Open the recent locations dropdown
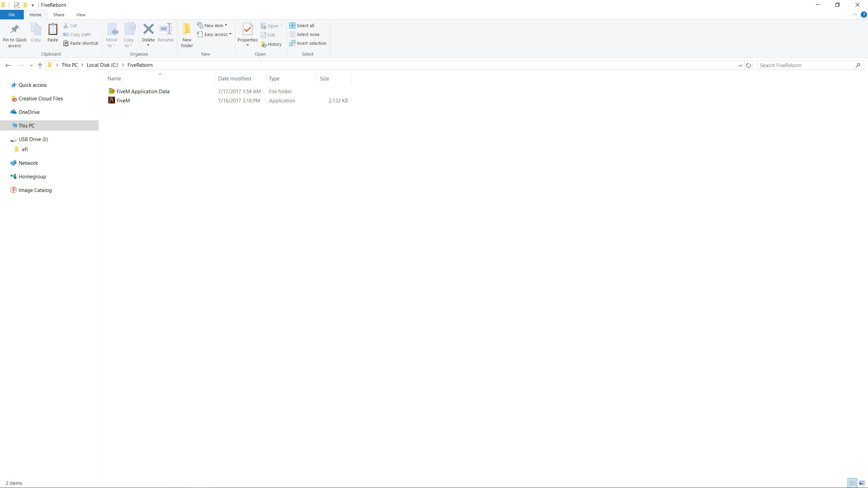 [31, 65]
